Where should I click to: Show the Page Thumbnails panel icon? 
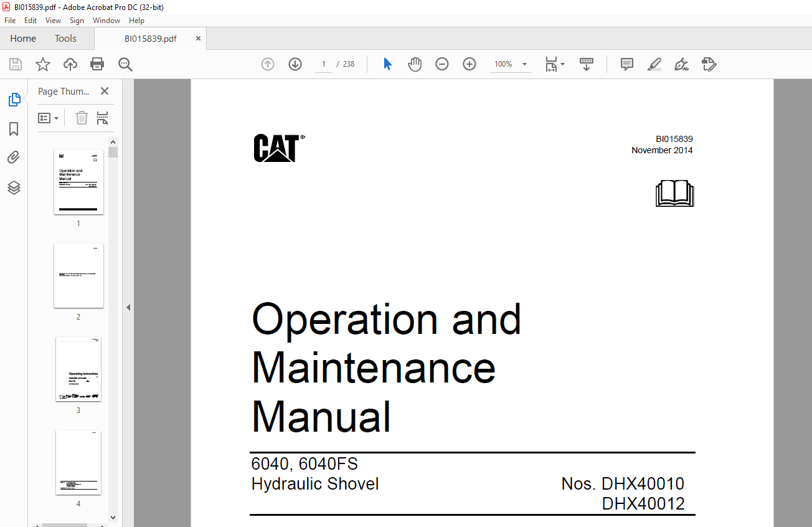[14, 100]
